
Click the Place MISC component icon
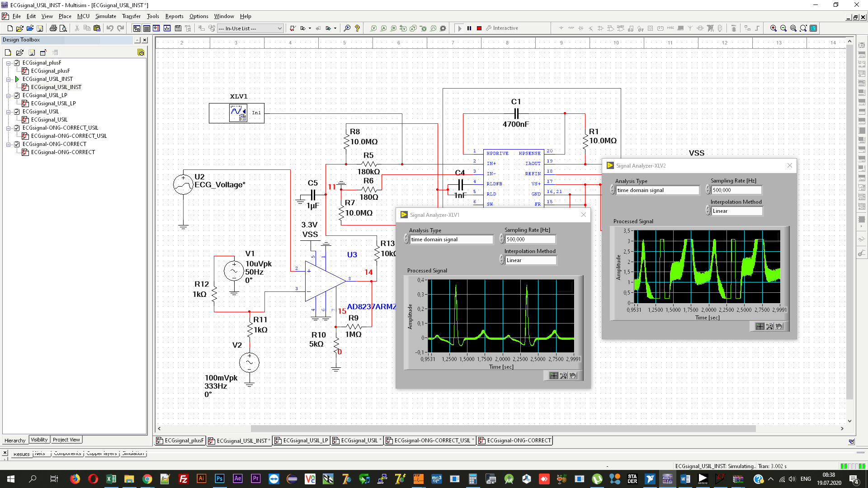670,28
